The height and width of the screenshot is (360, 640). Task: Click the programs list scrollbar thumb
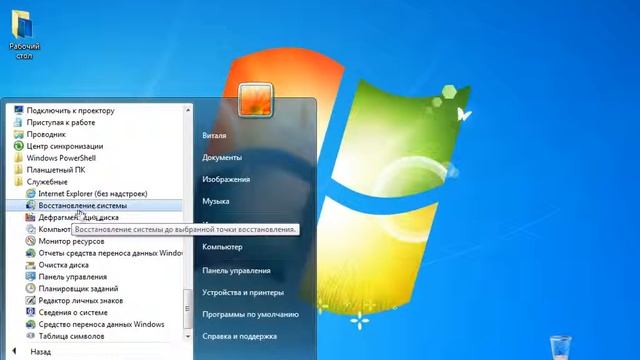[x=188, y=309]
